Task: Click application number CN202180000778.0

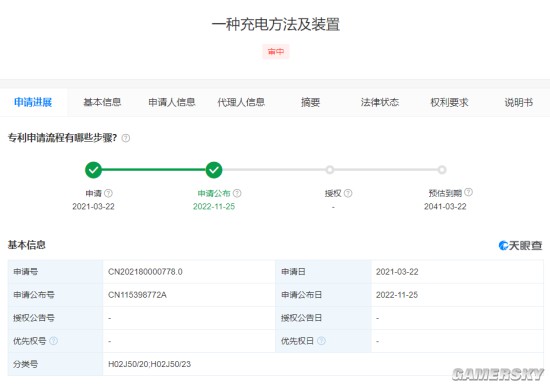Action: click(145, 272)
